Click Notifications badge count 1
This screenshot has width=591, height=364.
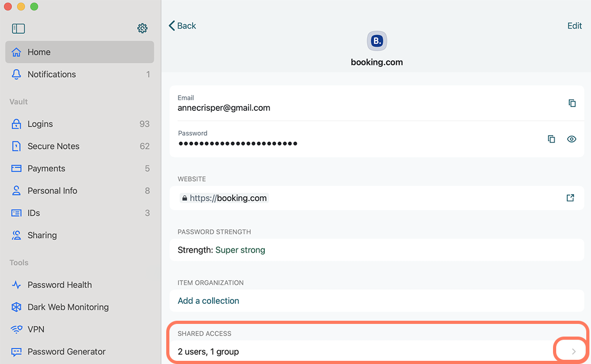[x=148, y=74]
